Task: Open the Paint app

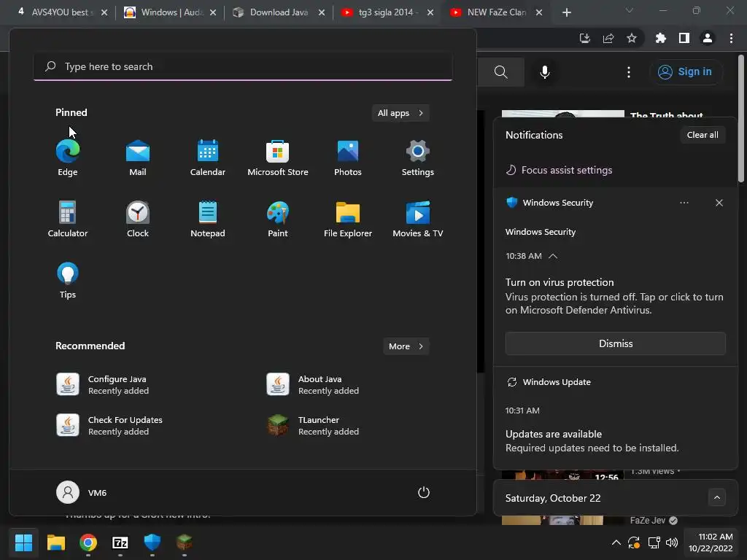Action: click(x=278, y=219)
